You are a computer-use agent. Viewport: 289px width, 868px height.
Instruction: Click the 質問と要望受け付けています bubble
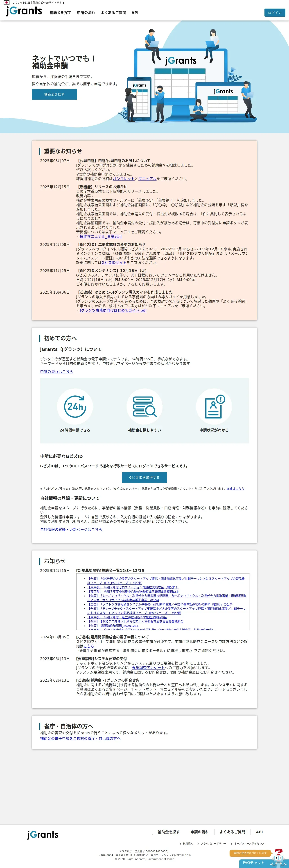pos(251,853)
